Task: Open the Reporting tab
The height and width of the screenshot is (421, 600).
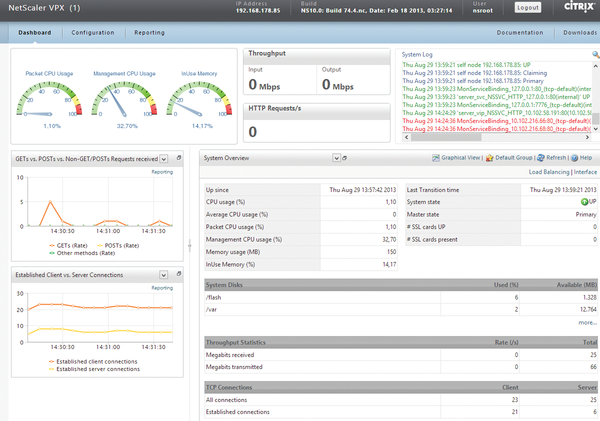Action: click(x=149, y=33)
